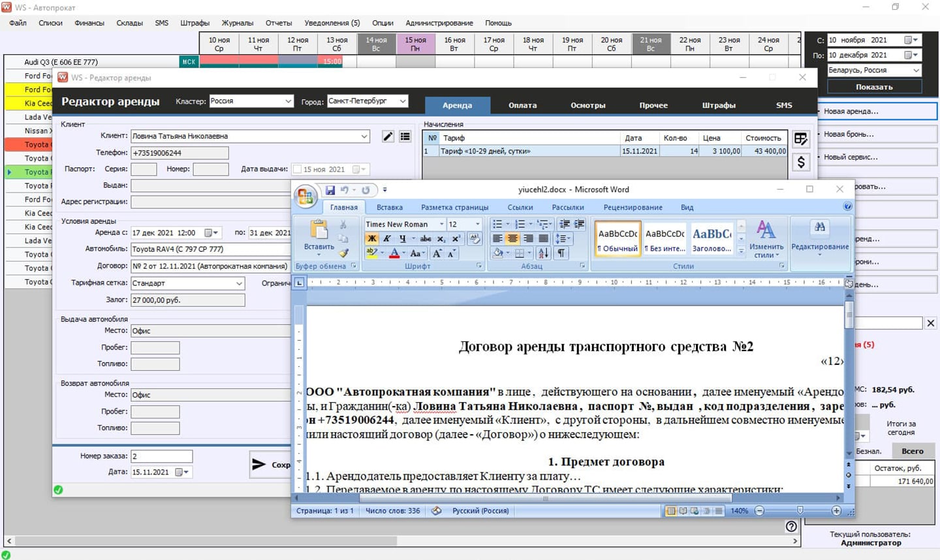Click the pencil edit icon next to client
This screenshot has height=560, width=940.
pyautogui.click(x=388, y=136)
